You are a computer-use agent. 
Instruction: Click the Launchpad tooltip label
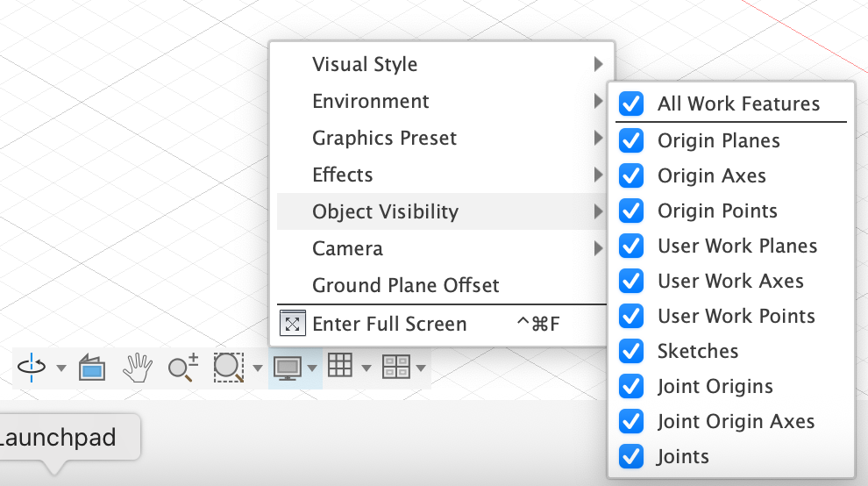click(58, 438)
